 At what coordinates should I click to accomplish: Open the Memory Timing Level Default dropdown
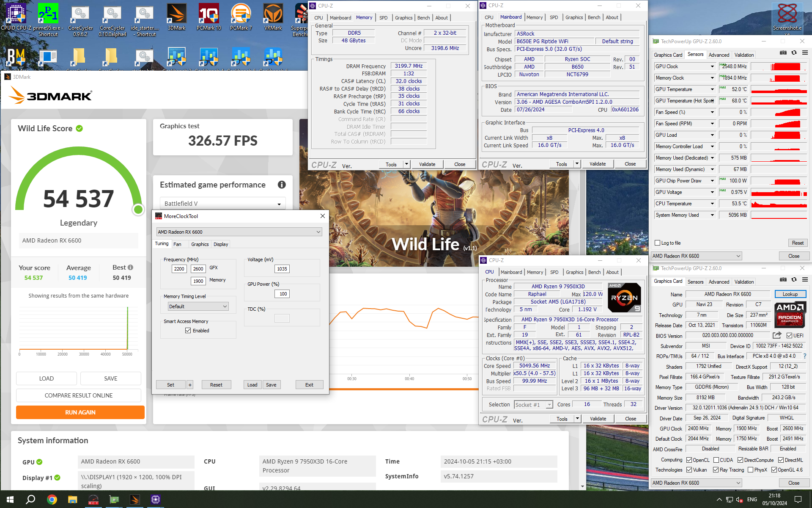tap(198, 306)
